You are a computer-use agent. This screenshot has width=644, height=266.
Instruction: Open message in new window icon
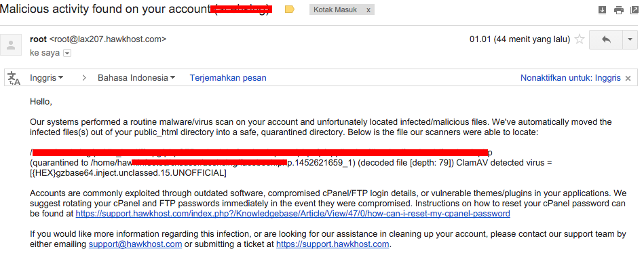click(634, 10)
